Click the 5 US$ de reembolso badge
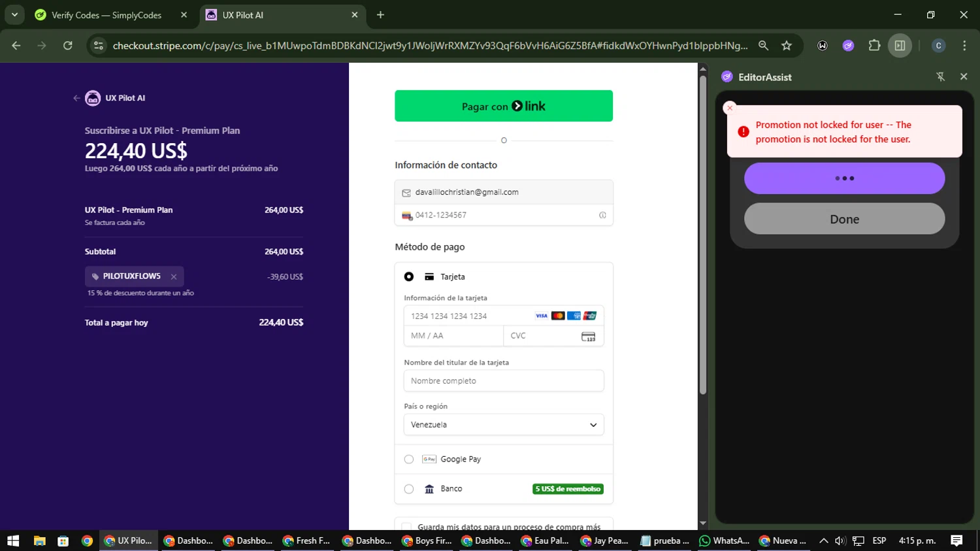 click(x=568, y=489)
